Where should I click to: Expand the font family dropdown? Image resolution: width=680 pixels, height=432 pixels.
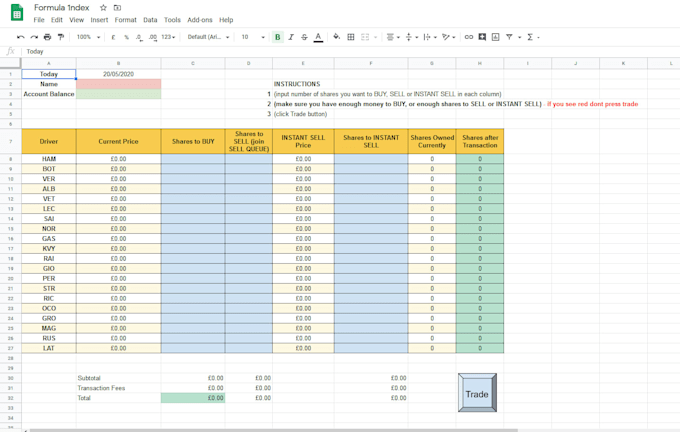[207, 37]
